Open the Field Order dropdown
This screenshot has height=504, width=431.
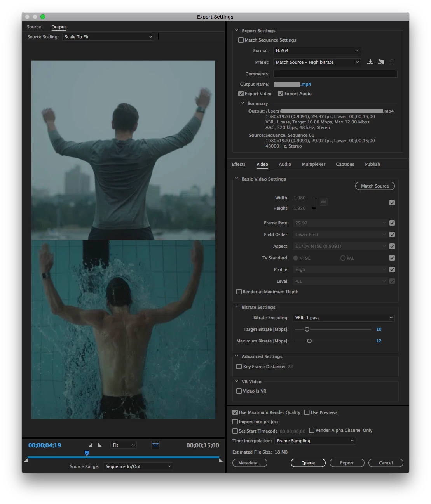coord(340,235)
